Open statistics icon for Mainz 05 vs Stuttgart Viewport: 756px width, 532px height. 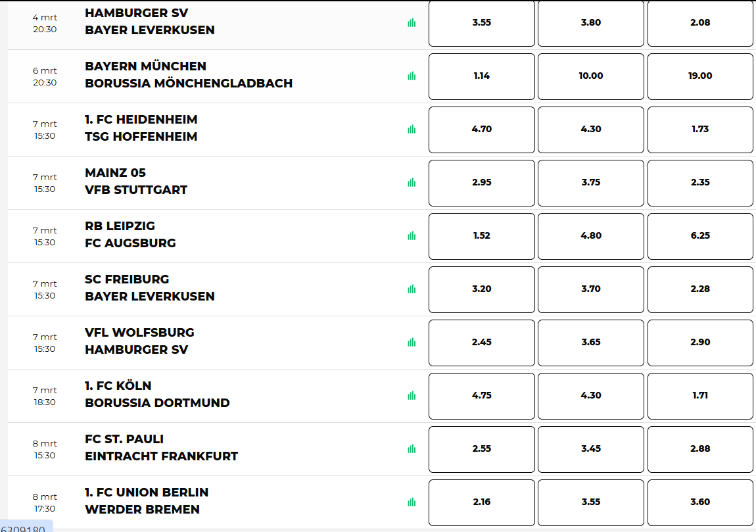(x=412, y=182)
